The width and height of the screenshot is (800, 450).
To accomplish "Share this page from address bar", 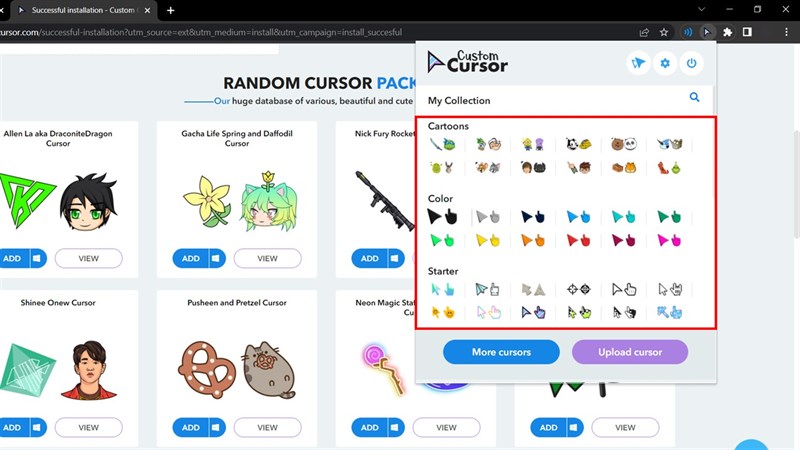I will pos(644,32).
